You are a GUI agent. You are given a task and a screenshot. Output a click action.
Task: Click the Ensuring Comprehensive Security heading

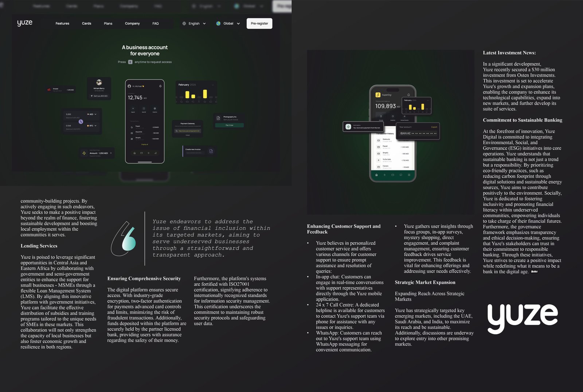(x=144, y=278)
